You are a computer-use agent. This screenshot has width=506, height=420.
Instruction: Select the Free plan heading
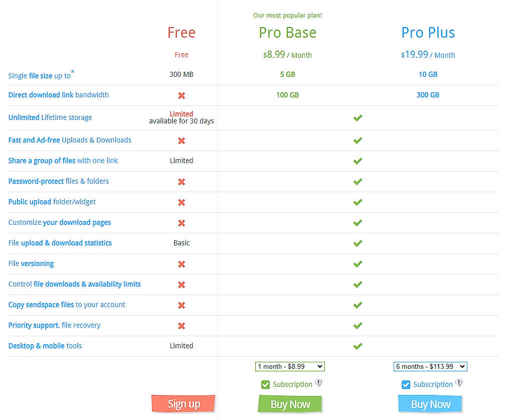pos(181,33)
